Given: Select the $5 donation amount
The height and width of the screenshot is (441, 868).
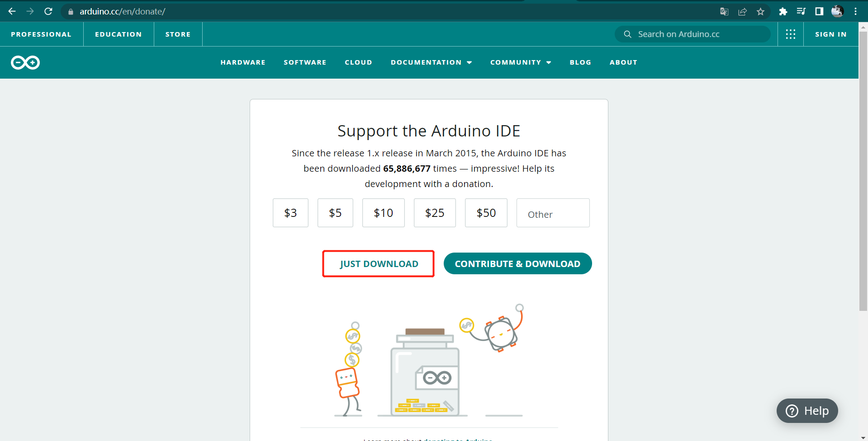Looking at the screenshot, I should pyautogui.click(x=335, y=213).
